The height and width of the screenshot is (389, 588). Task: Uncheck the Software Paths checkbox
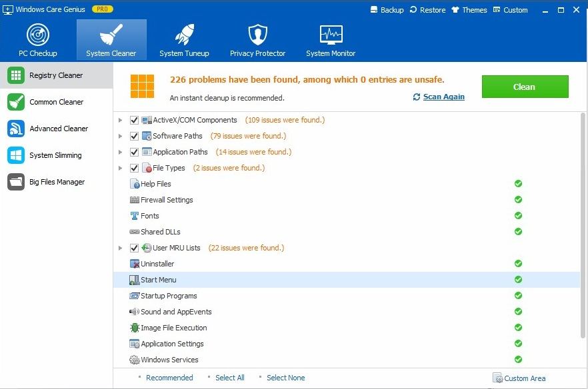point(134,136)
